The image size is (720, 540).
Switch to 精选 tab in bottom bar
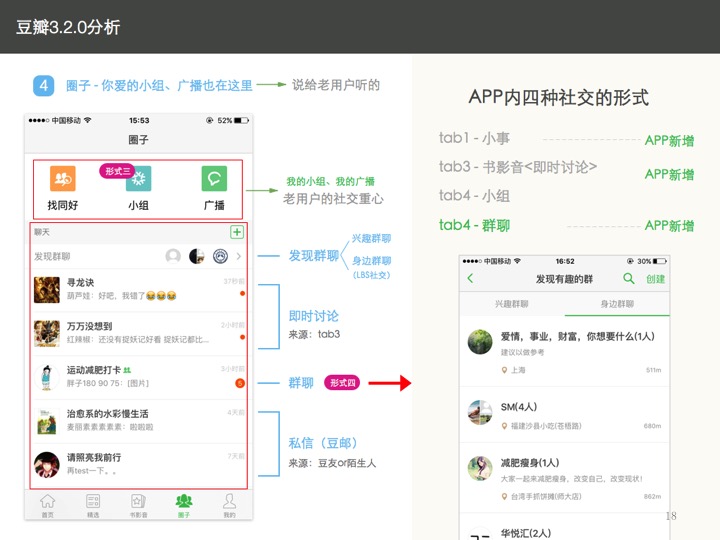(93, 506)
